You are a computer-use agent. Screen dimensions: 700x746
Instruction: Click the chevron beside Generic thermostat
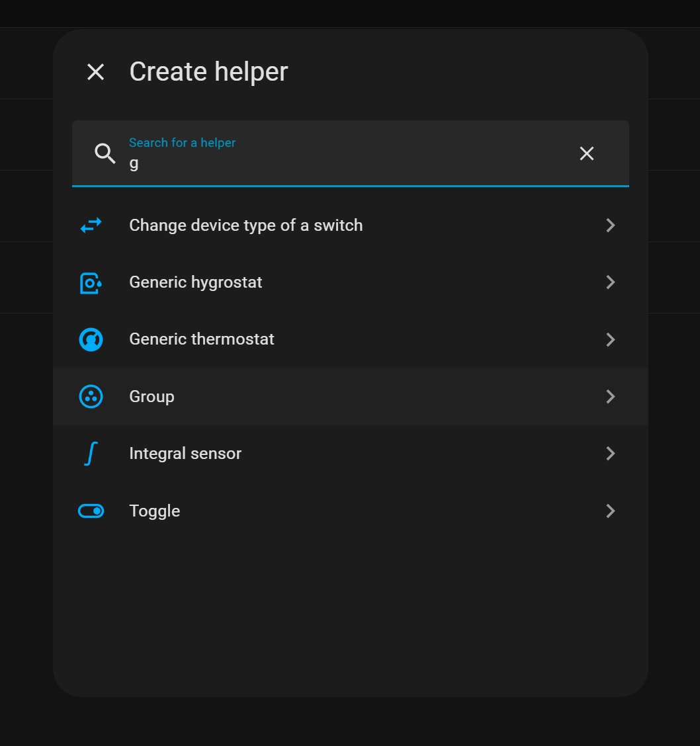click(610, 339)
